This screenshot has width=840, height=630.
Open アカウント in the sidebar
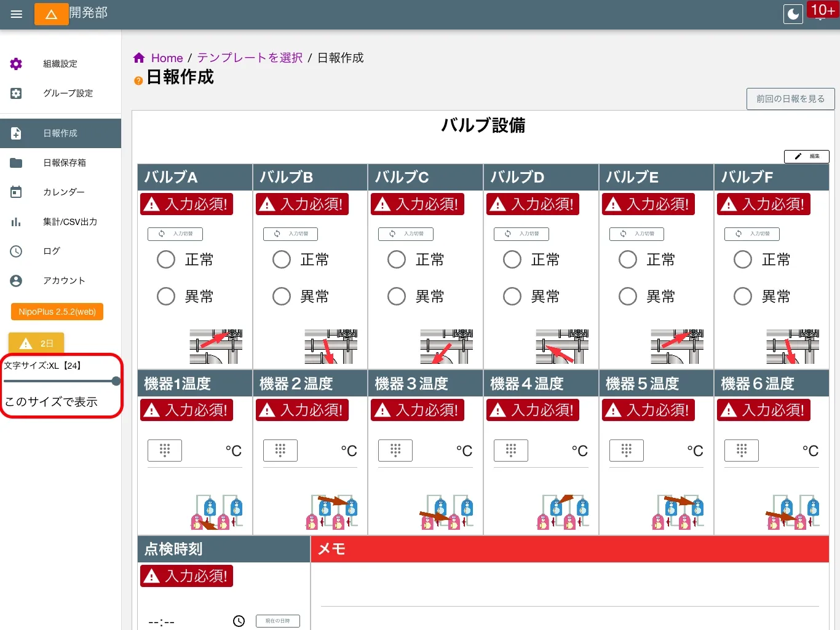pyautogui.click(x=60, y=281)
